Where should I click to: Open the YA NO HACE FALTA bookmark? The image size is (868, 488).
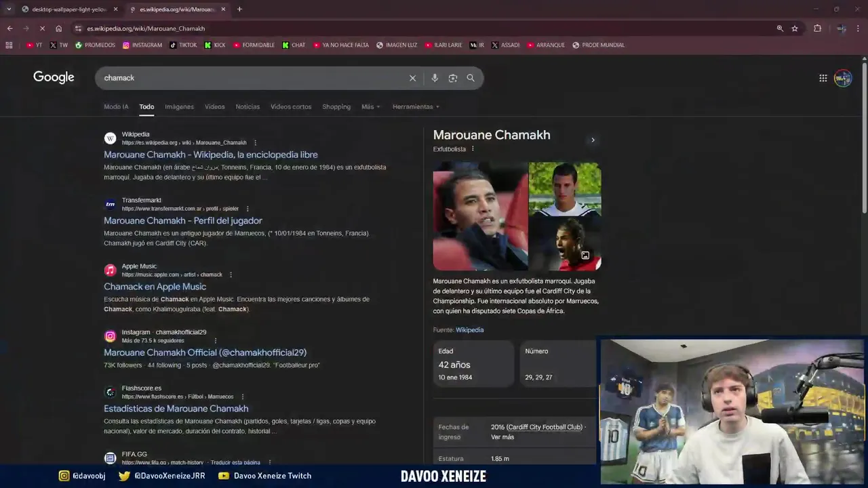click(340, 45)
